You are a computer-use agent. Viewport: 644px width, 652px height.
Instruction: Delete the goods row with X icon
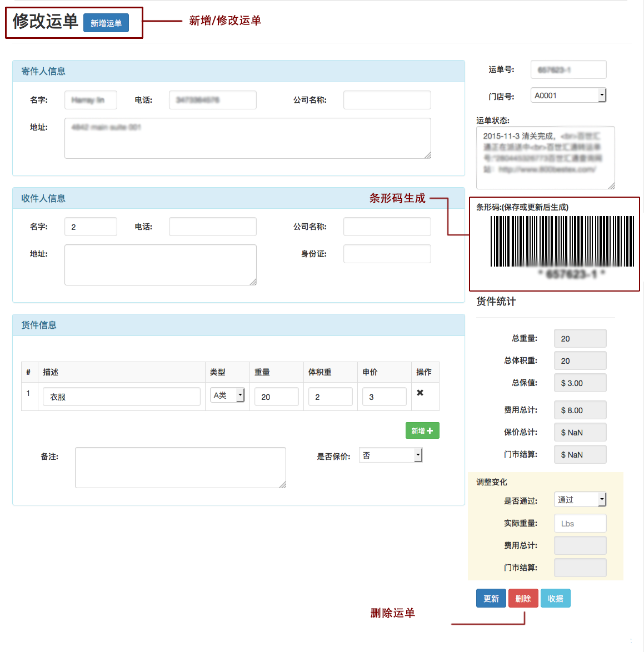420,393
